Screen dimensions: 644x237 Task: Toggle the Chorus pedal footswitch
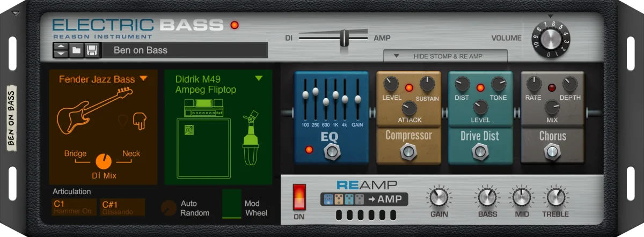tap(552, 153)
